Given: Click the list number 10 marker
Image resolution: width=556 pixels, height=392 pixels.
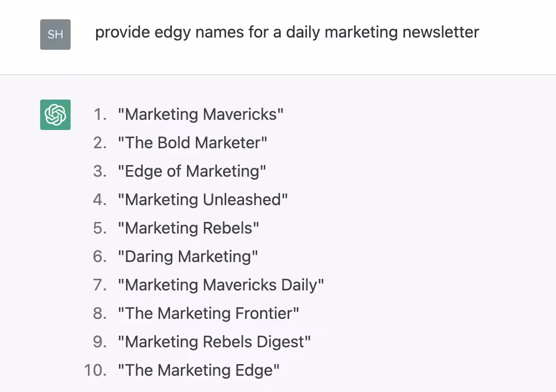Looking at the screenshot, I should [x=96, y=370].
